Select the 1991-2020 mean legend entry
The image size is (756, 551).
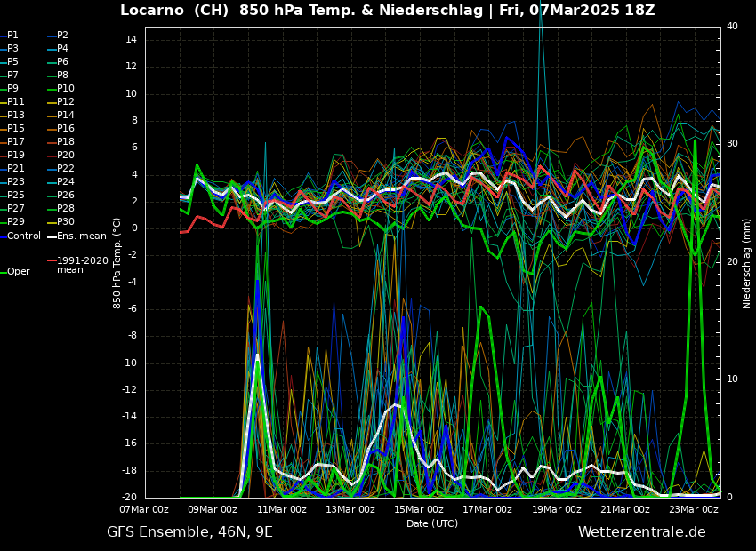pyautogui.click(x=82, y=265)
